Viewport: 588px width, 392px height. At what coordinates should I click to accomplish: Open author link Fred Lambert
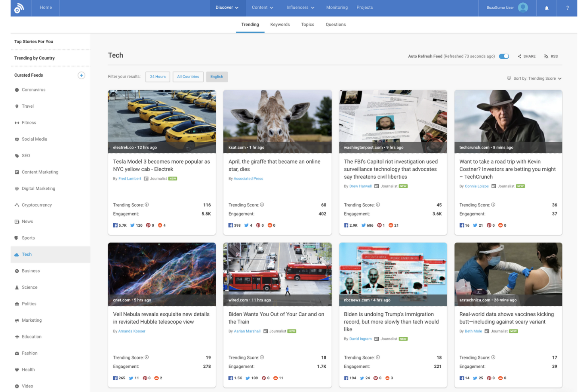point(130,179)
